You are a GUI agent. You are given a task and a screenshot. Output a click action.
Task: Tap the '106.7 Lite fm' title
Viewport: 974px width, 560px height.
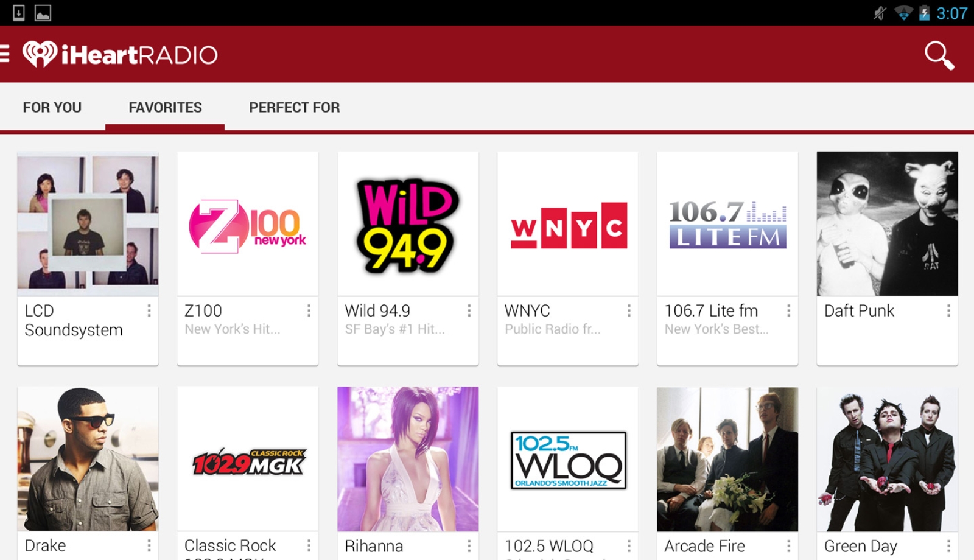pyautogui.click(x=711, y=311)
